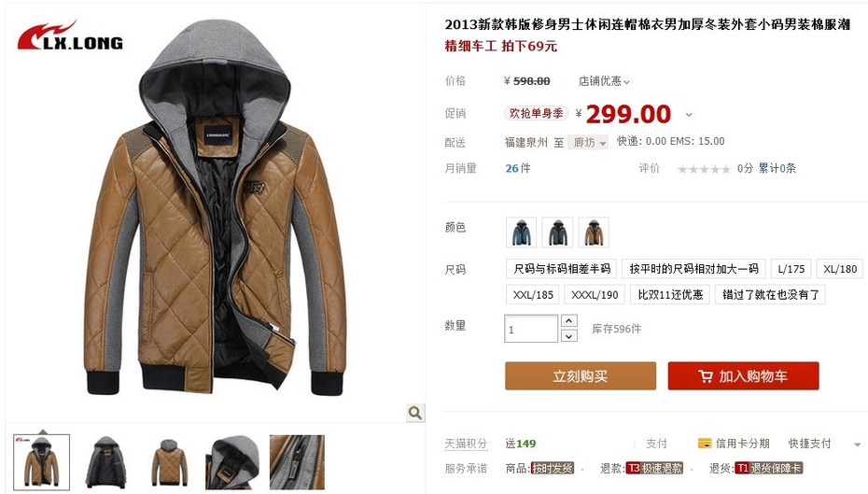Click the credit card installment icon
Image resolution: width=868 pixels, height=494 pixels.
tap(705, 443)
